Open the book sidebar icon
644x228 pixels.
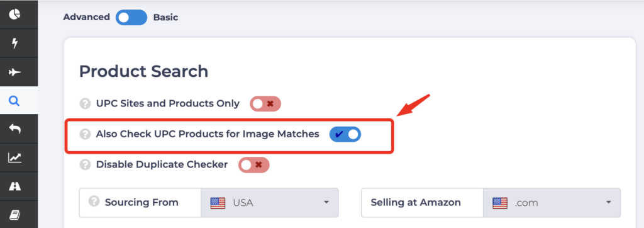click(x=15, y=215)
